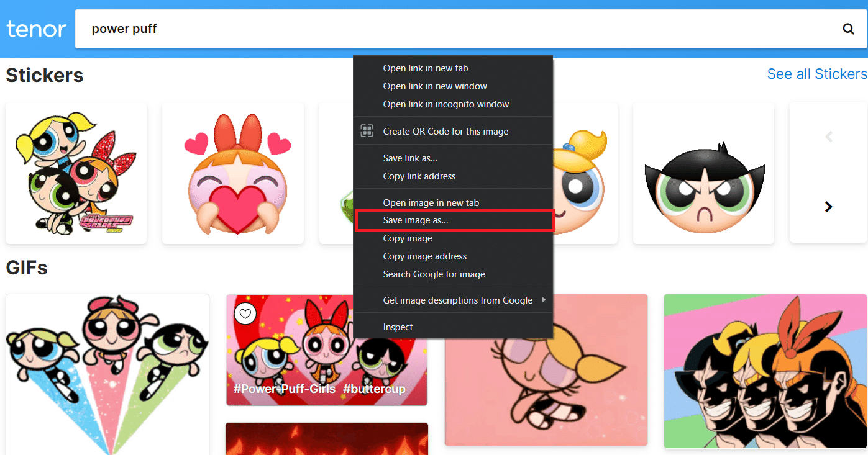Select Save link as... menu entry
The height and width of the screenshot is (455, 868).
tap(453, 158)
